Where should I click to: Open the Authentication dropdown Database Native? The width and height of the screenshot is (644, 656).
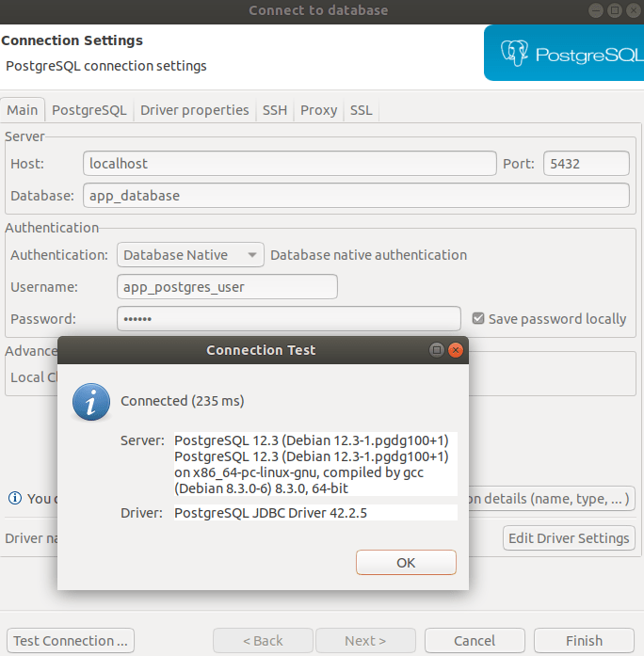(190, 255)
